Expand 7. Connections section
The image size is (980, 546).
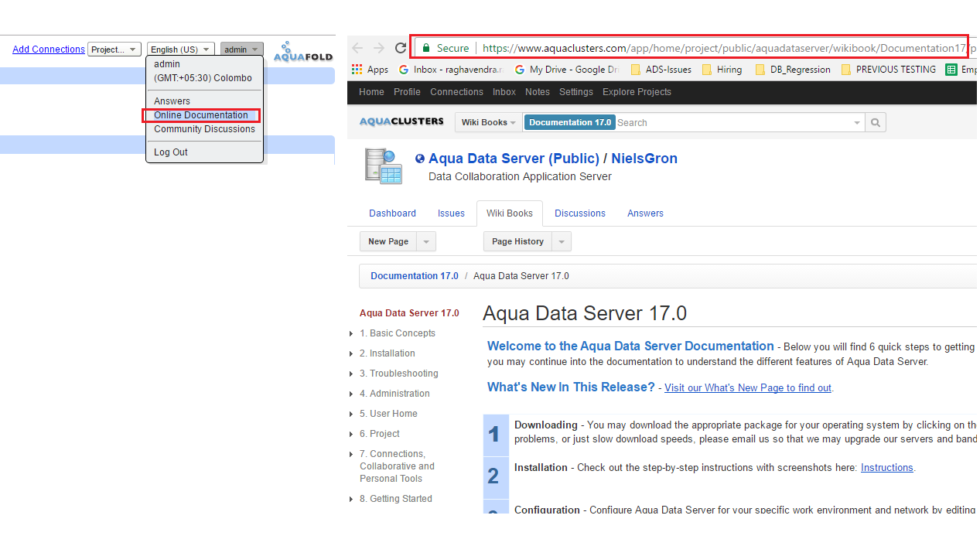pos(351,455)
